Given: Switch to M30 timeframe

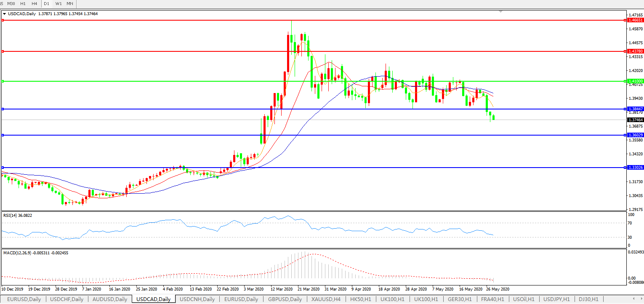Looking at the screenshot, I should click(12, 3).
